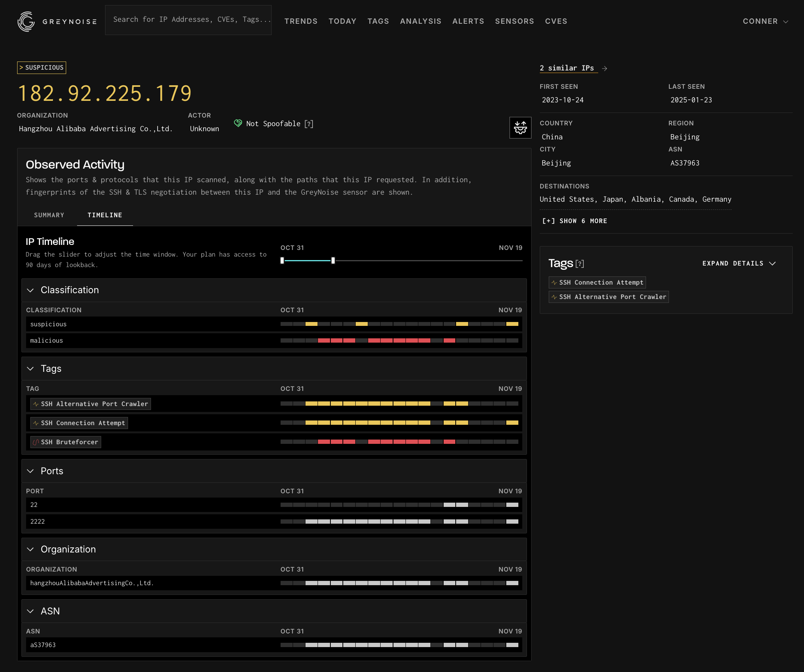Click the suspicious classification row label
Viewport: 804px width, 672px height.
tap(48, 324)
